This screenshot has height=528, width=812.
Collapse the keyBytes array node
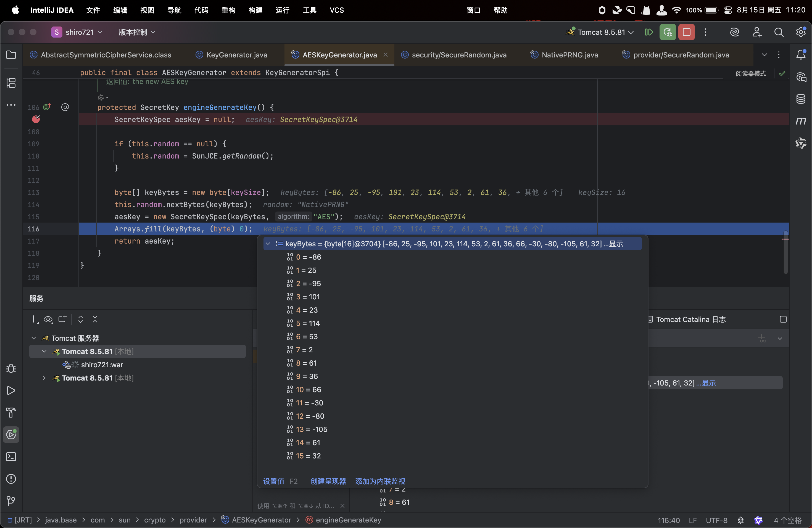(268, 244)
